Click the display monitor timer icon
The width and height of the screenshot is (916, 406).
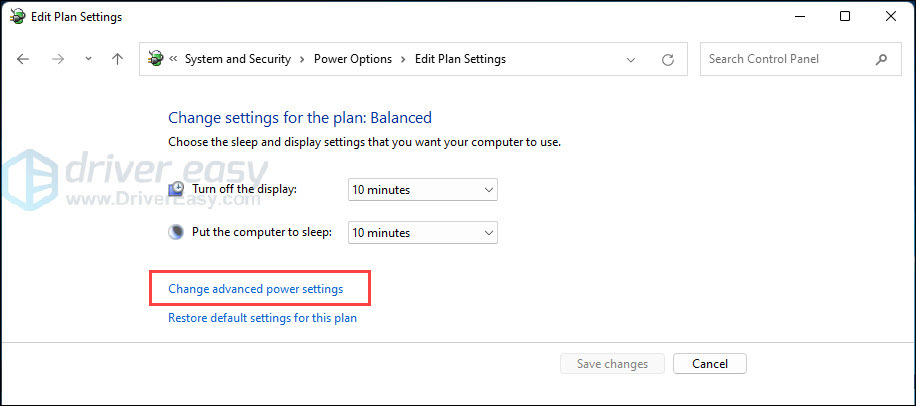(x=176, y=189)
